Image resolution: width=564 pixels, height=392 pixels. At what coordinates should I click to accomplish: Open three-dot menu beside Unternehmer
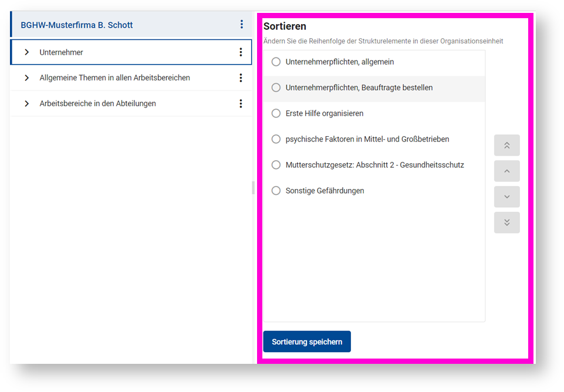pyautogui.click(x=241, y=52)
